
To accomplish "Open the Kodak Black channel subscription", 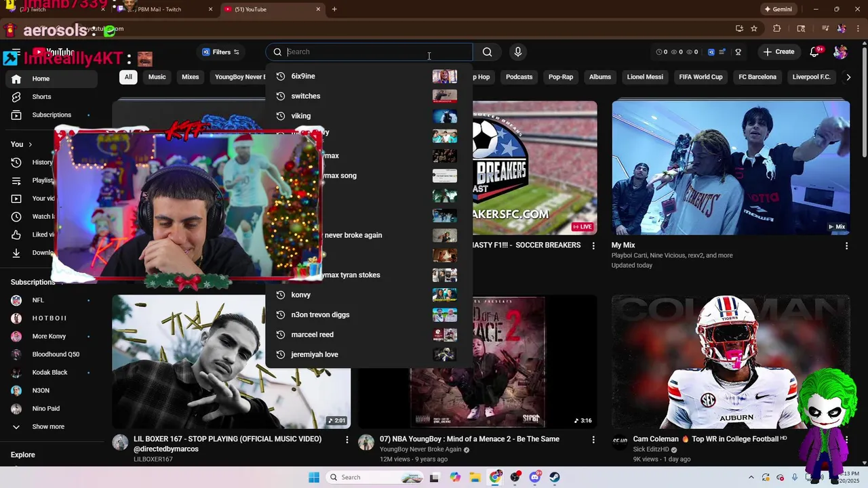I will (x=52, y=373).
